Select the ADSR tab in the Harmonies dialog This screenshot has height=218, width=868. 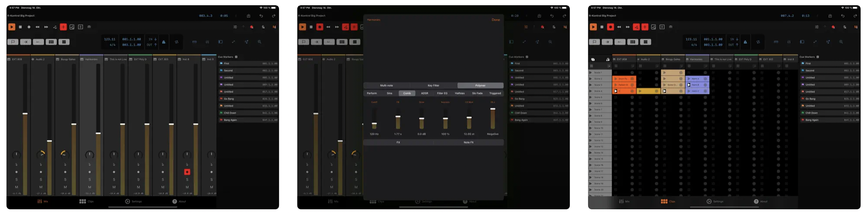[424, 93]
